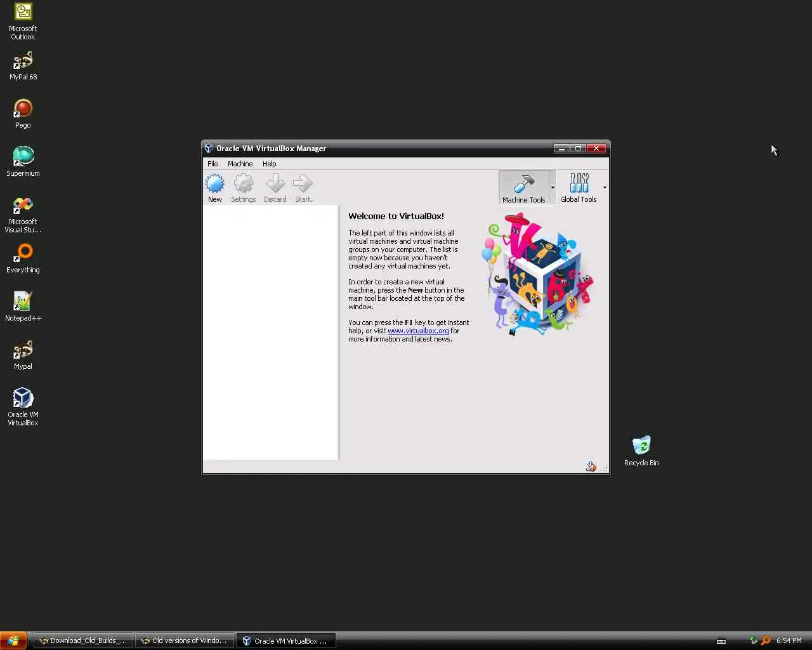
Task: Click the Discard arrow icon
Action: (275, 184)
